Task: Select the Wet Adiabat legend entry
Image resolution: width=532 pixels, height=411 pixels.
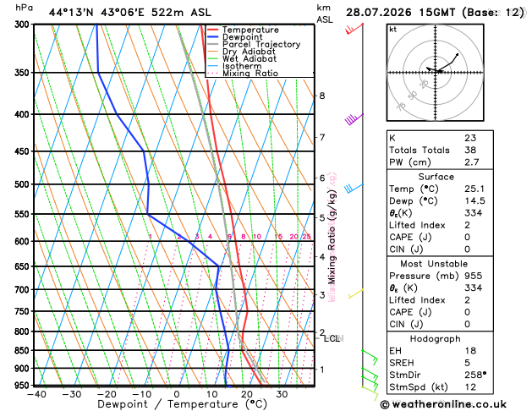Action: pos(242,58)
